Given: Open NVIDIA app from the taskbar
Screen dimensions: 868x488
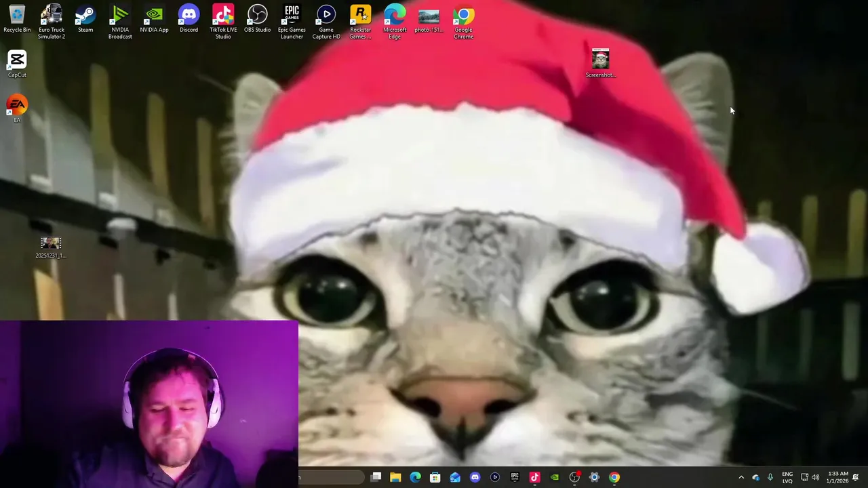Looking at the screenshot, I should pos(555,477).
